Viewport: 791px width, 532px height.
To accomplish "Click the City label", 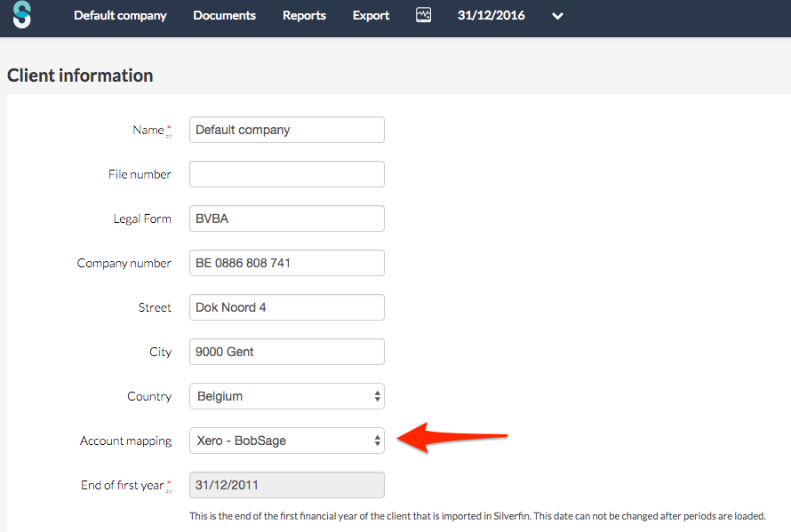I will pos(160,352).
